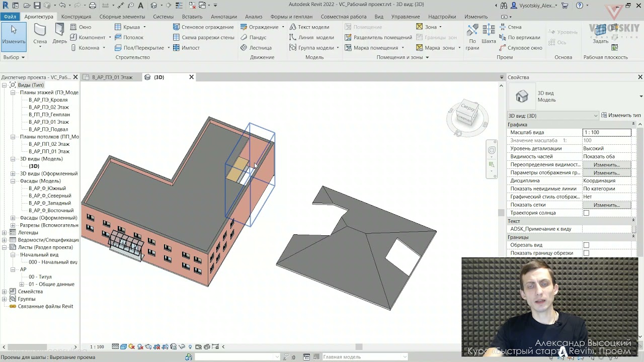Open the Зона dropdown arrow

click(440, 27)
